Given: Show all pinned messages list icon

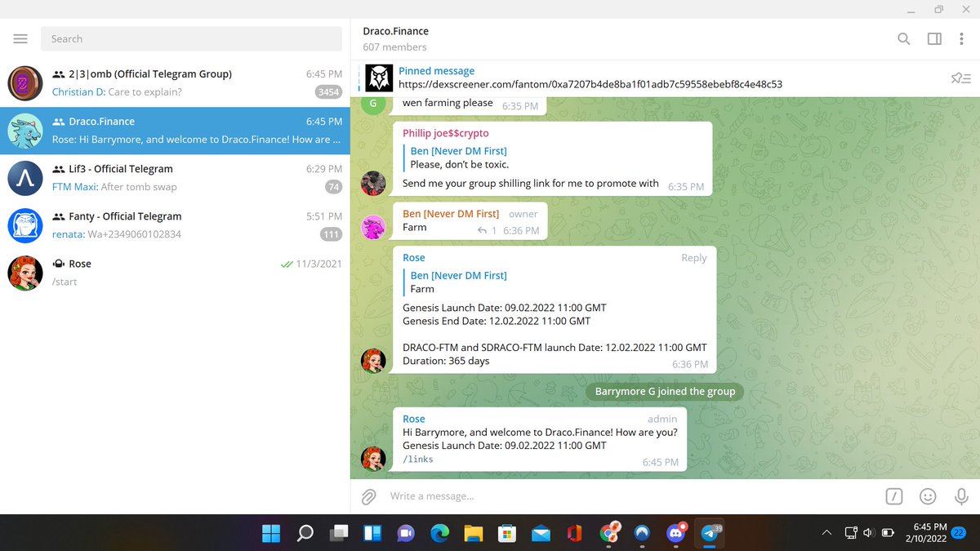Looking at the screenshot, I should [960, 78].
